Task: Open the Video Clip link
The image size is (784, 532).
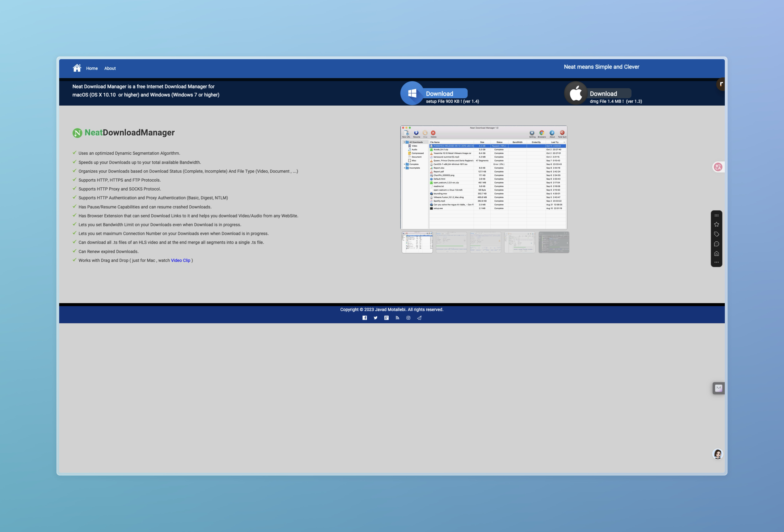Action: 180,260
